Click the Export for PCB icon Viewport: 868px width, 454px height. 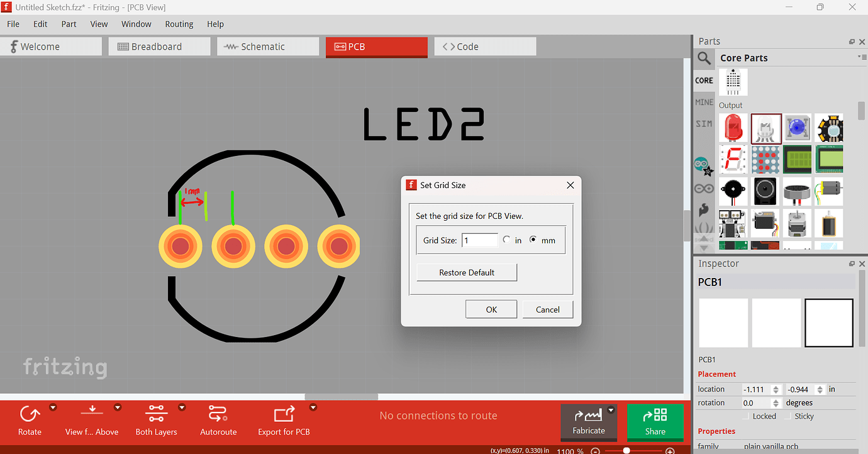coord(284,414)
